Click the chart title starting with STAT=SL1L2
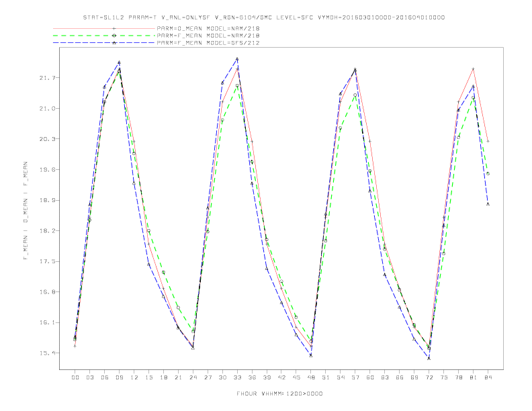Viewport: 532px width, 411px height. [263, 17]
